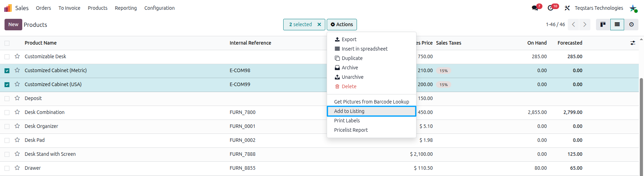Choose Duplicate from Actions menu

coord(372,58)
